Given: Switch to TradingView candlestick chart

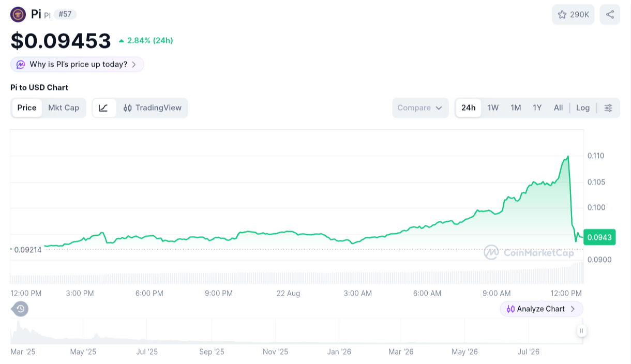Looking at the screenshot, I should tap(152, 108).
